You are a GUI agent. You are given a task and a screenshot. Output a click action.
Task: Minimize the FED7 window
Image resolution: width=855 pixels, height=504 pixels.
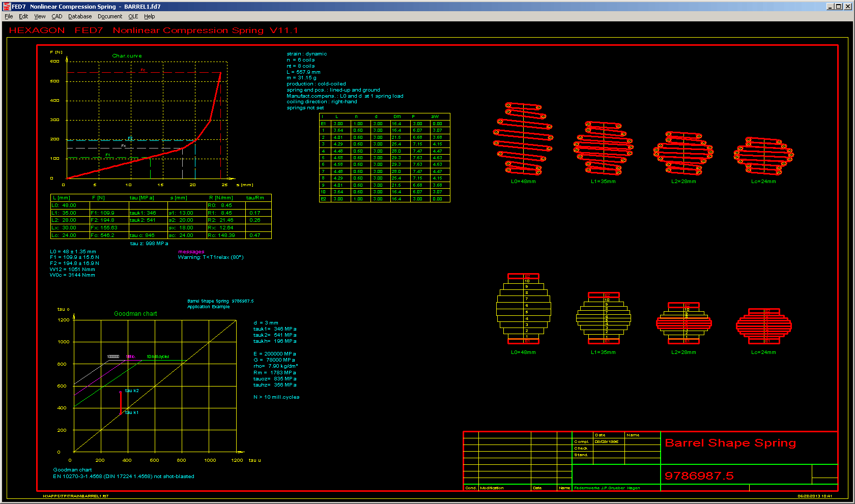[830, 7]
